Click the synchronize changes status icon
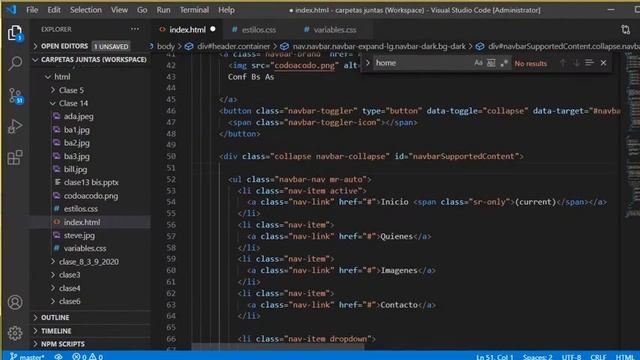 (x=58, y=356)
